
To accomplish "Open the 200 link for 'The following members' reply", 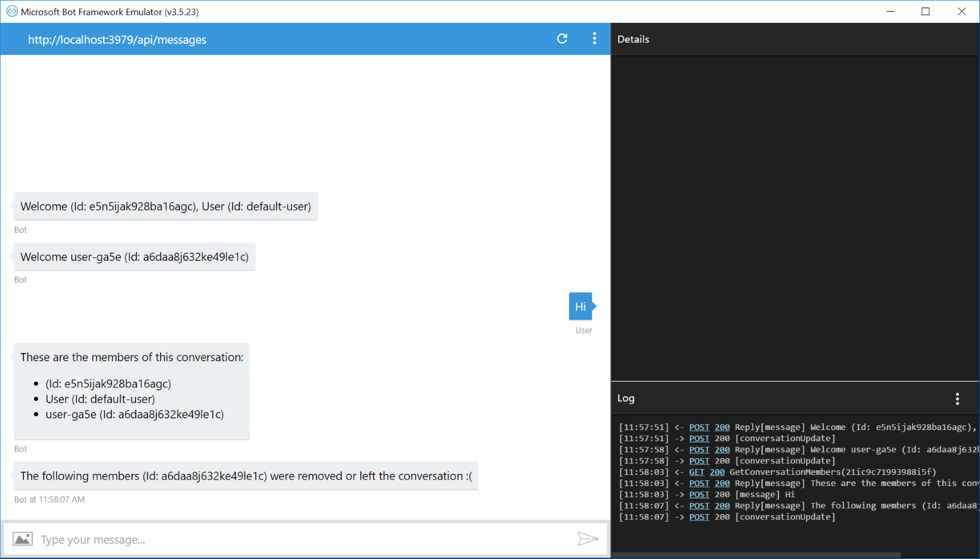I will [722, 506].
